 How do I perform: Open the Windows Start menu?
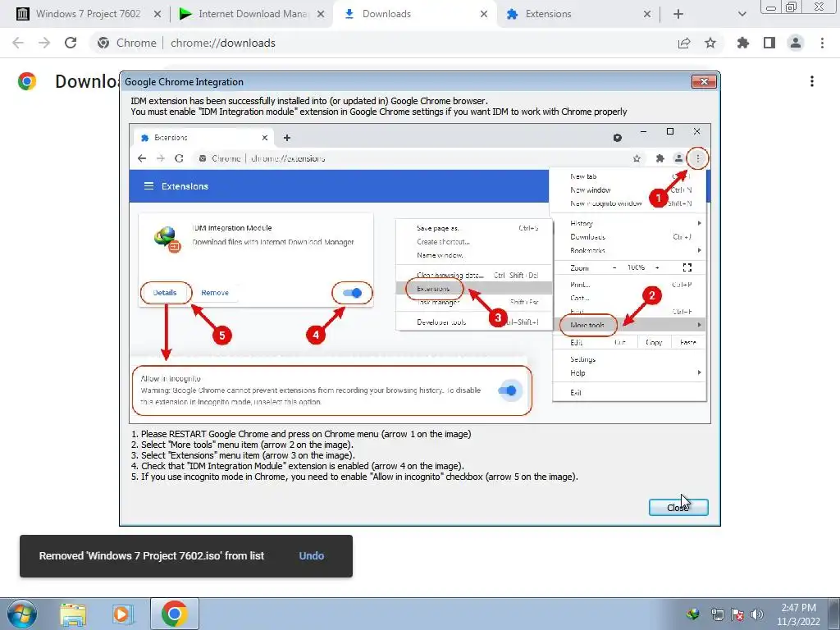tap(22, 614)
